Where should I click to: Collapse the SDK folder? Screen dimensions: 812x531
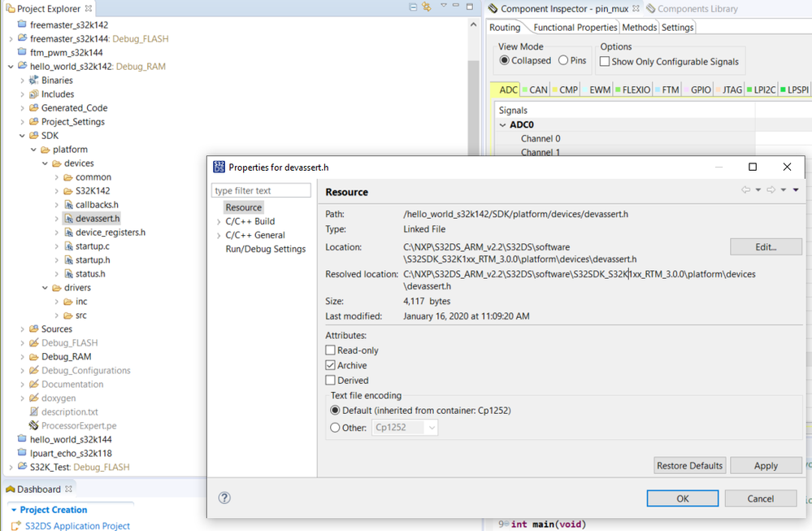pos(22,136)
